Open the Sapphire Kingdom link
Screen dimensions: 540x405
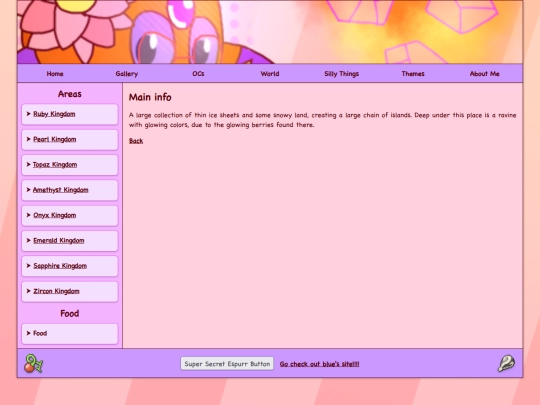[x=60, y=266]
